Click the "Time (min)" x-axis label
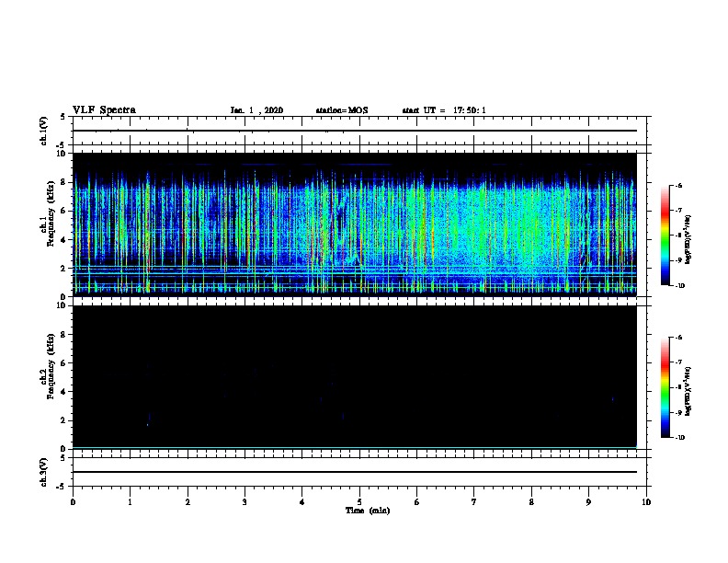The height and width of the screenshot is (563, 728). 368,511
